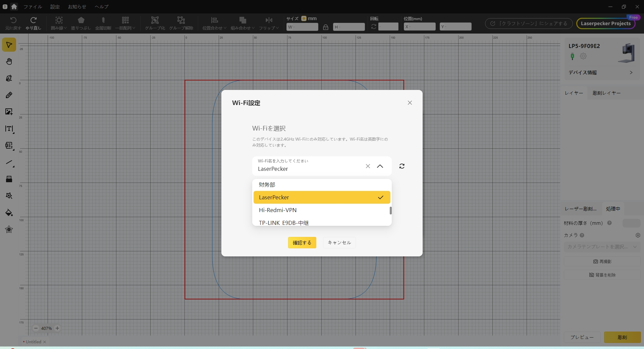Screen dimensions: 644x349
Task: Click the metal cutting (金属切断) icon
Action: tap(103, 23)
